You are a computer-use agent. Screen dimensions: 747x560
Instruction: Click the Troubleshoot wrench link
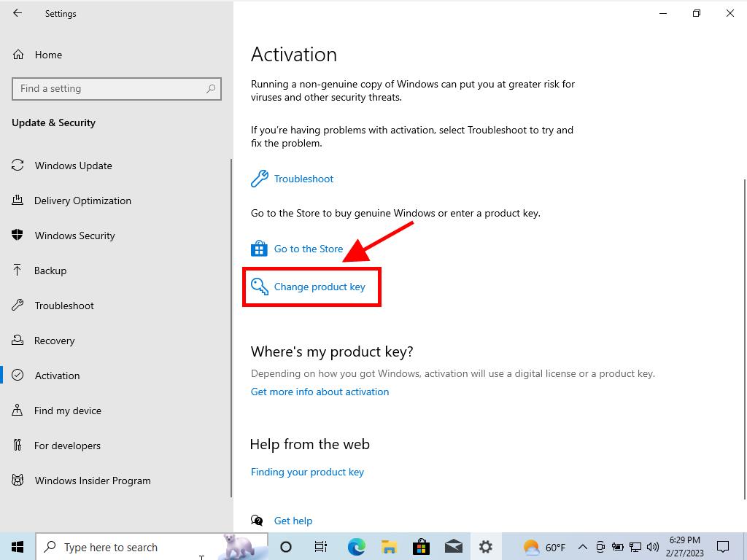click(x=303, y=179)
